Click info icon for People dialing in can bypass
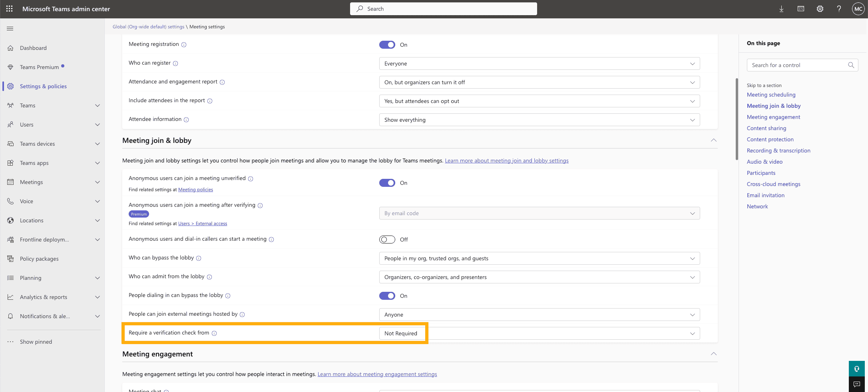This screenshot has height=392, width=868. point(228,296)
